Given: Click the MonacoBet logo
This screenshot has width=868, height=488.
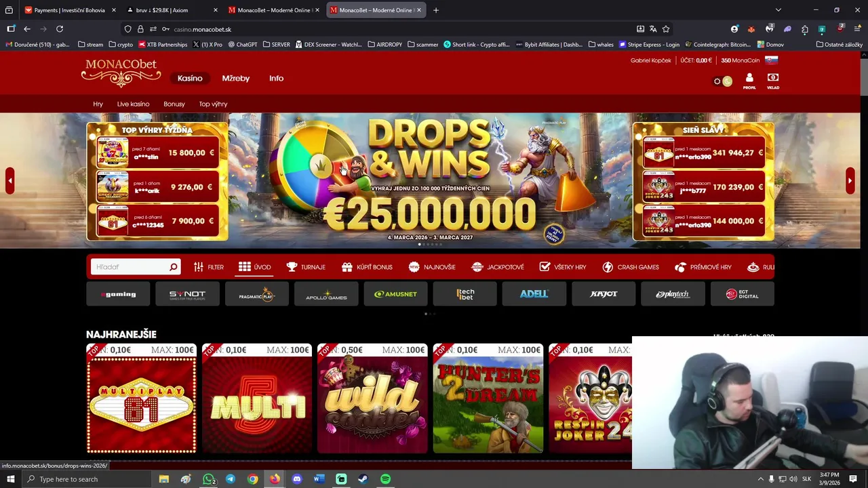Looking at the screenshot, I should (x=121, y=73).
